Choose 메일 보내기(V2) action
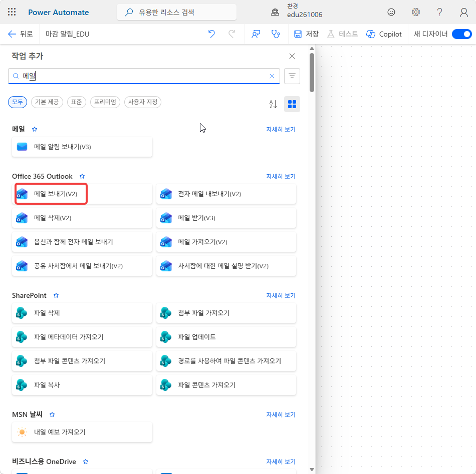Image resolution: width=476 pixels, height=474 pixels. tap(82, 194)
